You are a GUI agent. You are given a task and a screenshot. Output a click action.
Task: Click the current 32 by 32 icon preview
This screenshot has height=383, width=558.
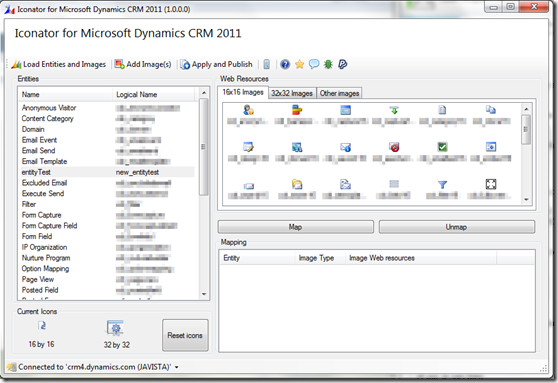[x=115, y=327]
